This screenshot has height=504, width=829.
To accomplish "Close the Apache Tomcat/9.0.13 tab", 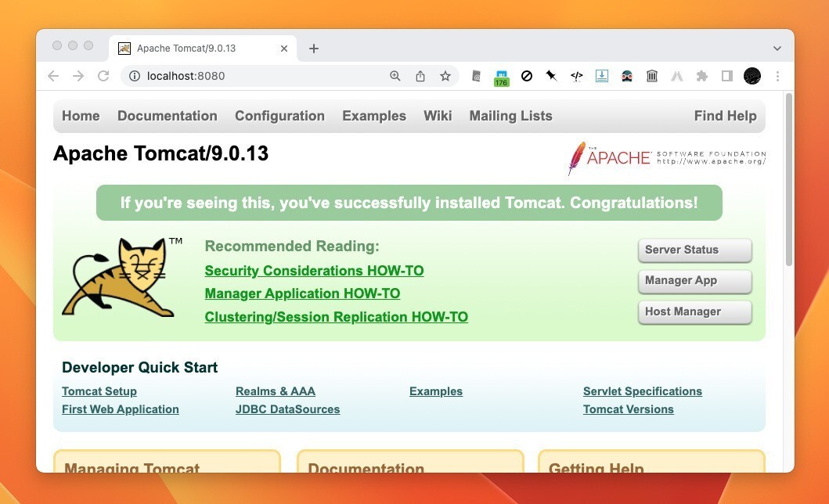I will coord(284,49).
